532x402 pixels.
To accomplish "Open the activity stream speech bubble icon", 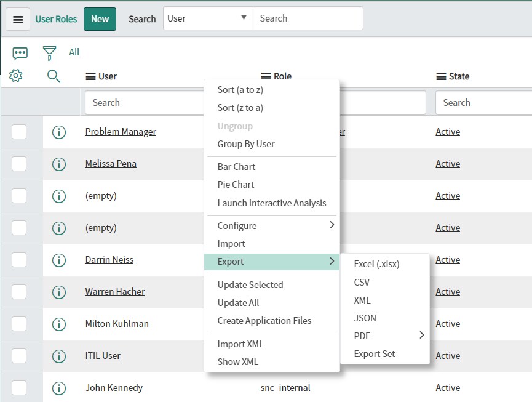I will point(20,54).
